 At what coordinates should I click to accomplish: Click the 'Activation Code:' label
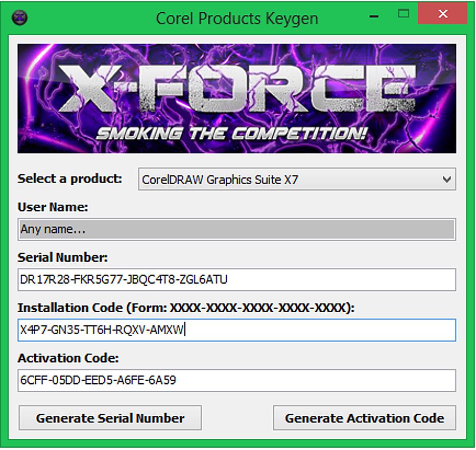coord(68,359)
